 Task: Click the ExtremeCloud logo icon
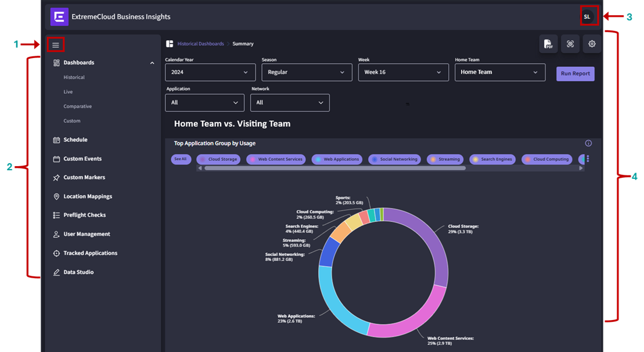coord(59,17)
